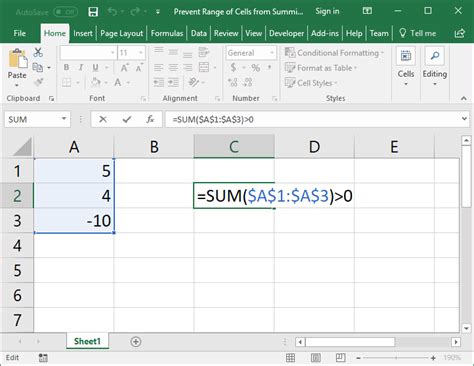Image resolution: width=474 pixels, height=366 pixels.
Task: Click Increase Font Size icon
Action: tap(124, 68)
